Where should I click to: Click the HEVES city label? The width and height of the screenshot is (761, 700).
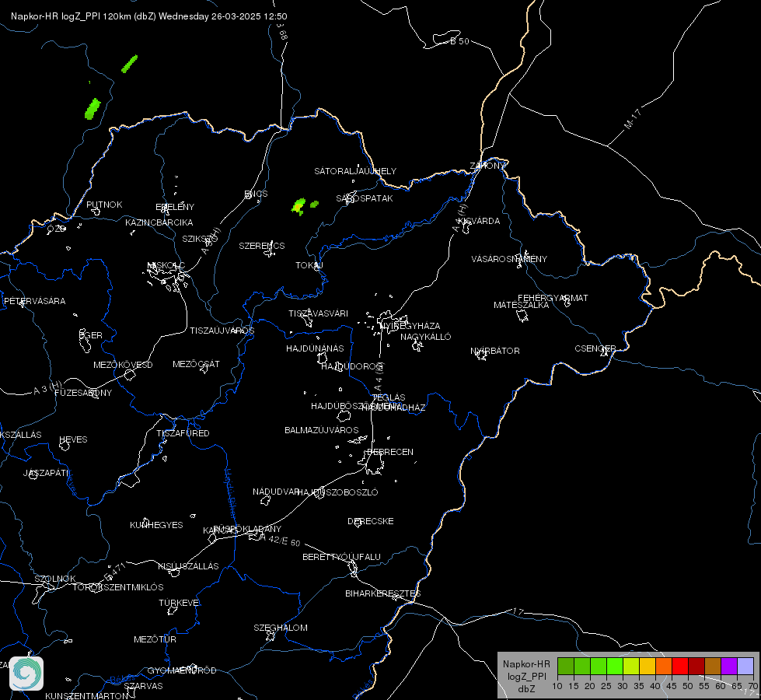pos(73,439)
